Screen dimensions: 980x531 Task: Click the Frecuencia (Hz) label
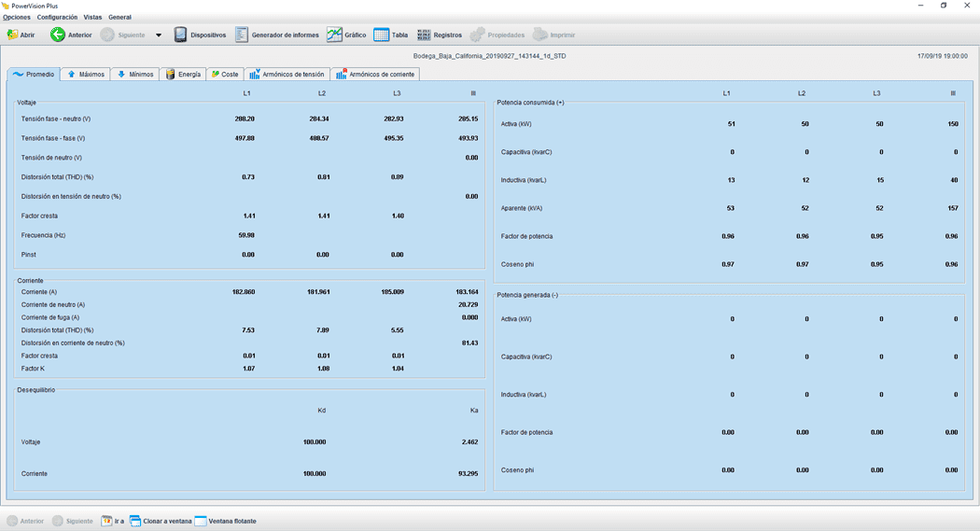coord(43,235)
